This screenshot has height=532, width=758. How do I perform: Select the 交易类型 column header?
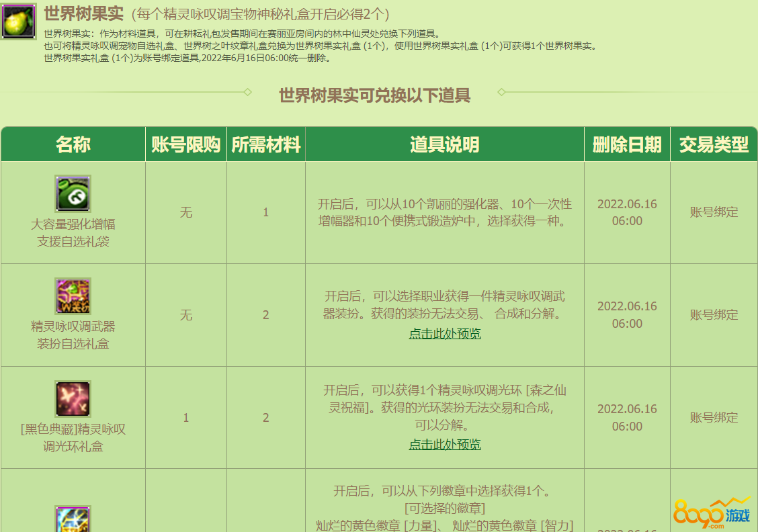pyautogui.click(x=714, y=144)
